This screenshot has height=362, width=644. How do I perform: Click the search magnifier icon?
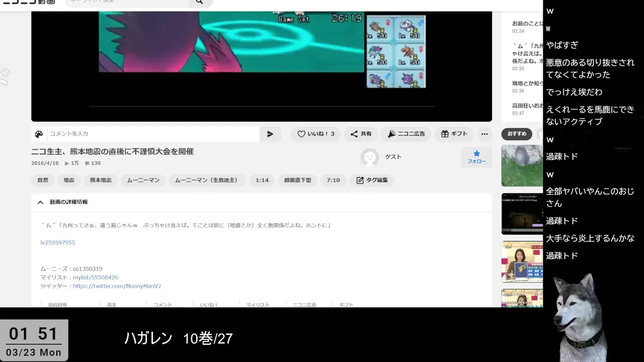coord(200,2)
